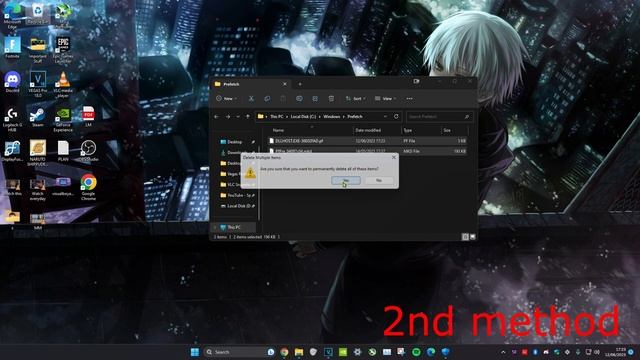Select This PC in the navigation pane
This screenshot has height=360, width=640.
(x=234, y=227)
